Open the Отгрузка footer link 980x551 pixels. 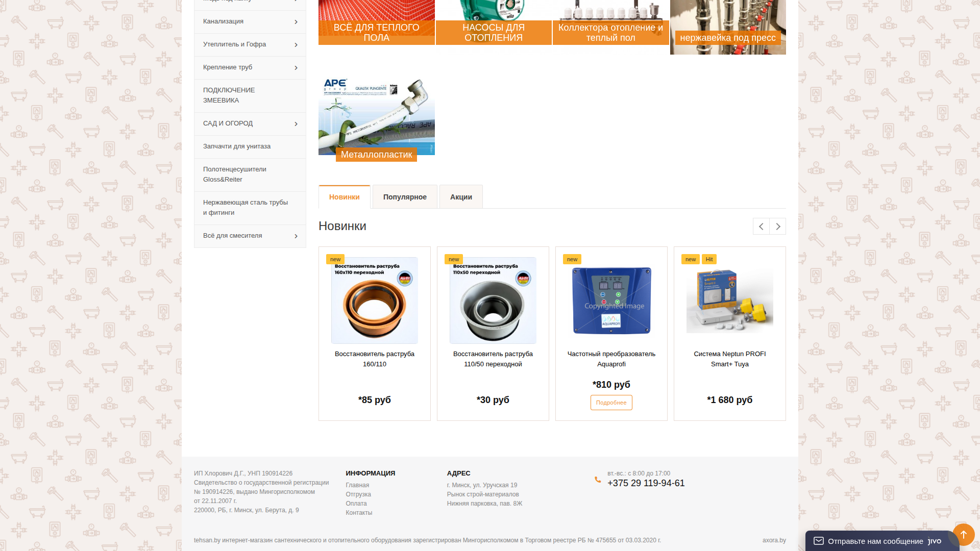pos(358,494)
